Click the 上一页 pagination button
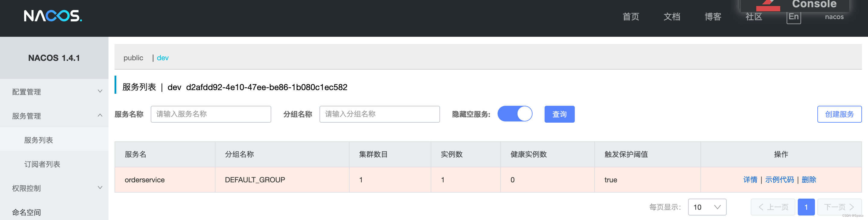 (x=773, y=207)
